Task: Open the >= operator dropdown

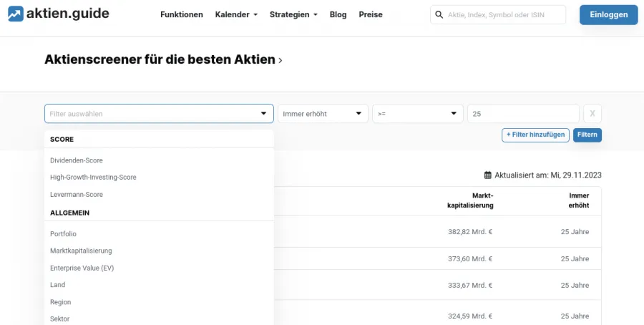Action: pos(418,114)
